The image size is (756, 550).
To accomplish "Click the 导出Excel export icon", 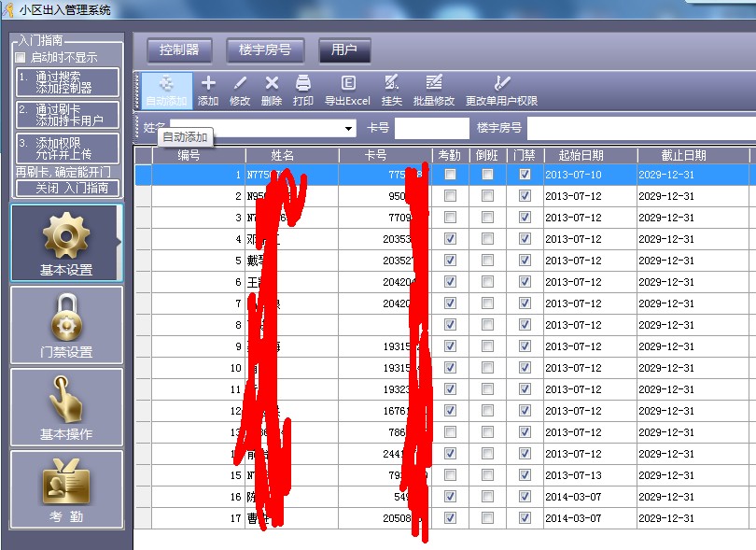I will [347, 91].
